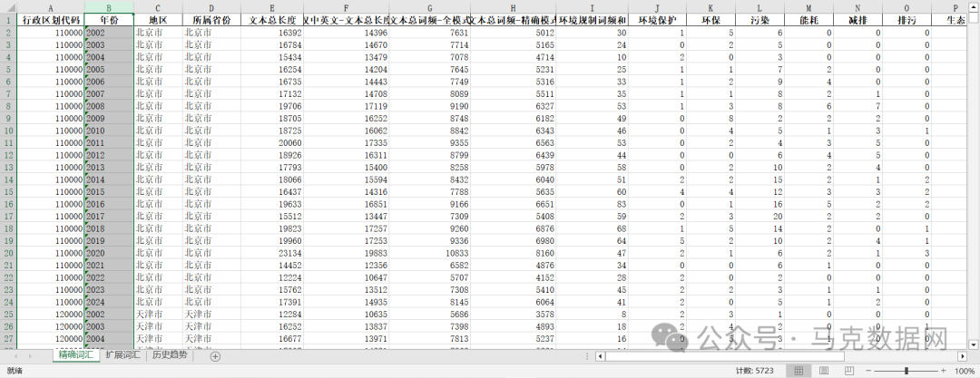Select column G header
The height and width of the screenshot is (378, 980).
pyautogui.click(x=429, y=7)
